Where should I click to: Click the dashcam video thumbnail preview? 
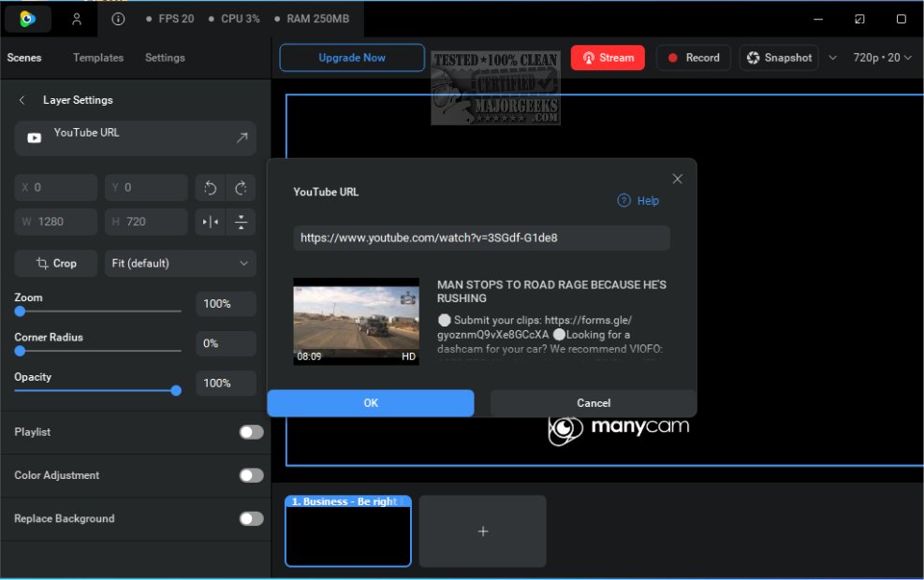tap(356, 322)
